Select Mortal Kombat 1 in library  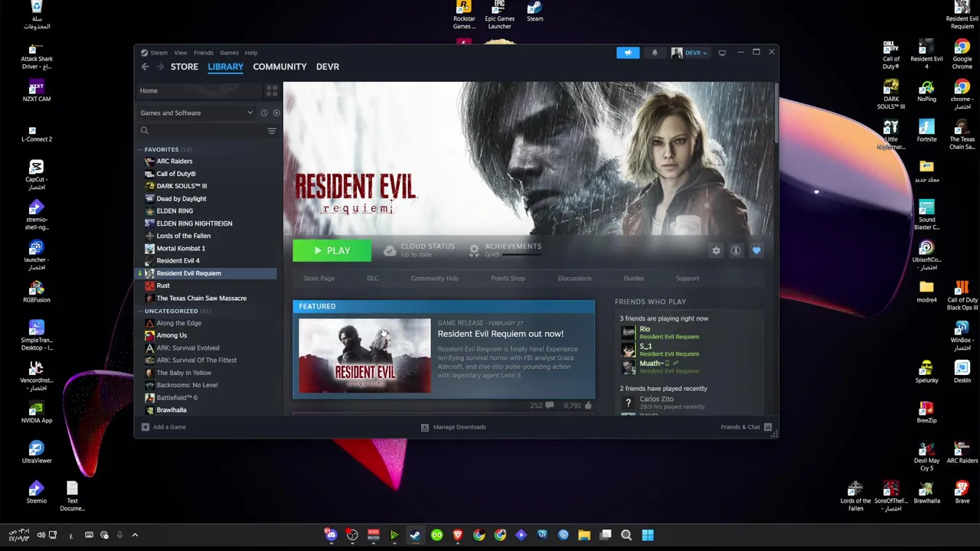[181, 249]
